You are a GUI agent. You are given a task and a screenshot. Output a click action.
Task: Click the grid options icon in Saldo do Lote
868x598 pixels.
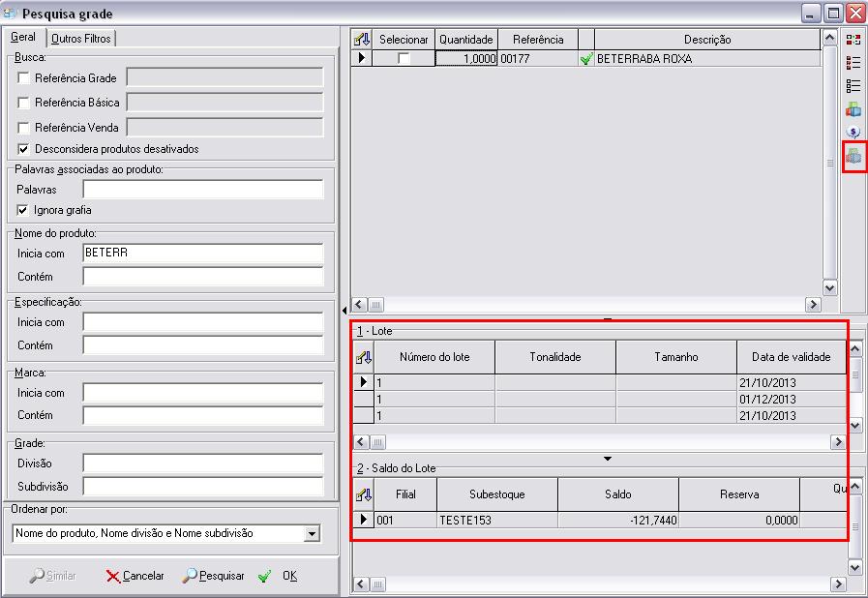pos(363,494)
